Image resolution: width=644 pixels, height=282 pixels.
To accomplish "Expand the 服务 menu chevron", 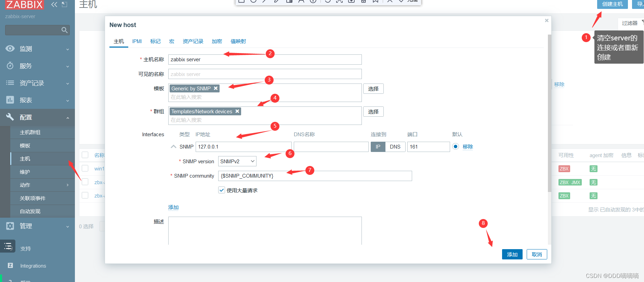I will [68, 66].
